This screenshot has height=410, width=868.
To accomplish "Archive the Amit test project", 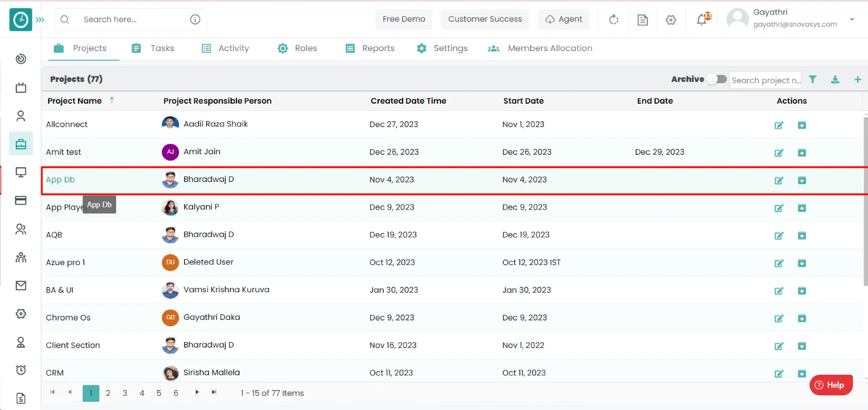I will coord(802,153).
